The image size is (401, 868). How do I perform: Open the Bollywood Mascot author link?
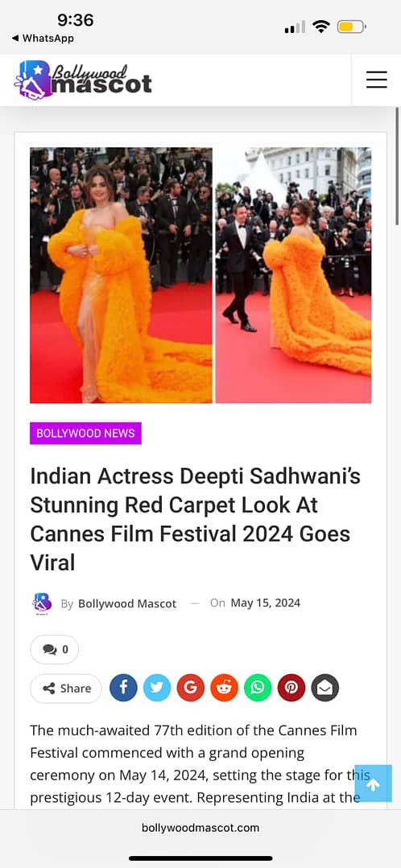click(x=127, y=603)
